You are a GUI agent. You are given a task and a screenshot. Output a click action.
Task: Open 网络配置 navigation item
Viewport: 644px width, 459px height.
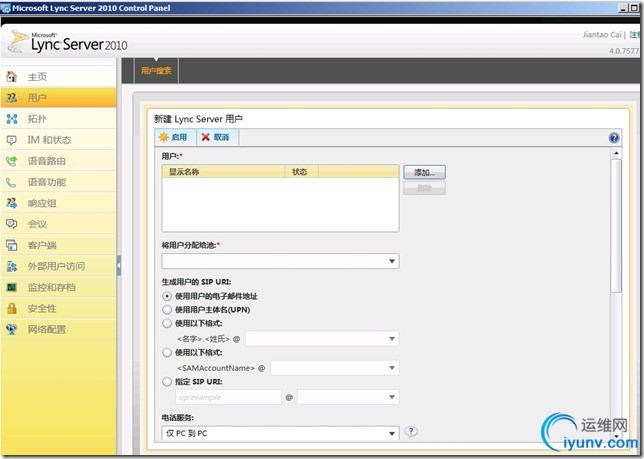58,329
